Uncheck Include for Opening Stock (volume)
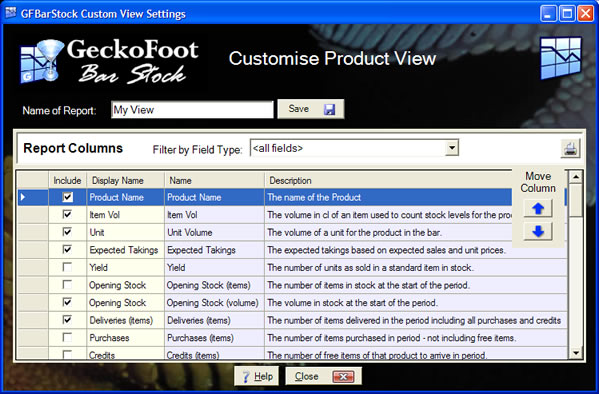Screen dimensions: 599x394 pyautogui.click(x=67, y=302)
